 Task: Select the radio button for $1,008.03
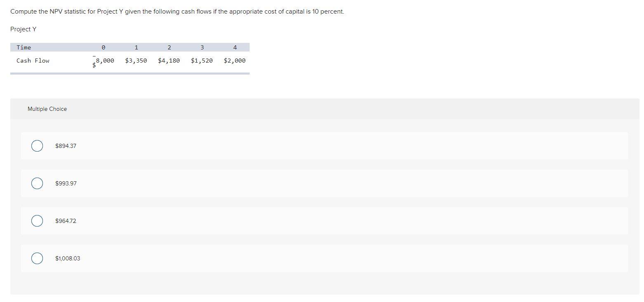pyautogui.click(x=37, y=258)
